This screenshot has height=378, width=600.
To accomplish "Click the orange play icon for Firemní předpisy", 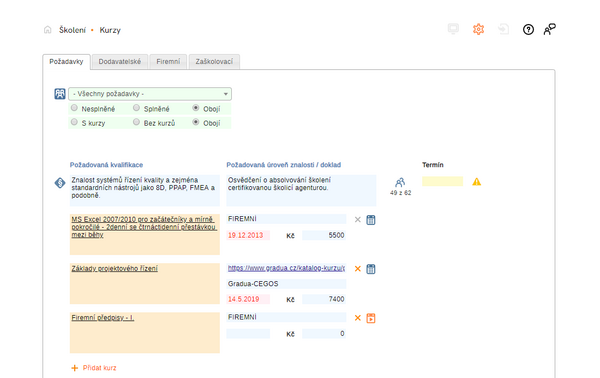I will point(371,318).
